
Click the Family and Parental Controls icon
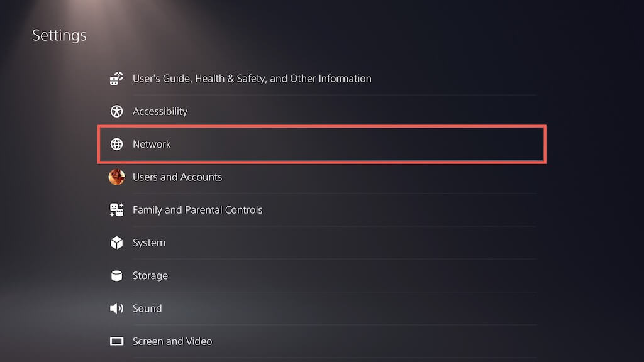[116, 210]
